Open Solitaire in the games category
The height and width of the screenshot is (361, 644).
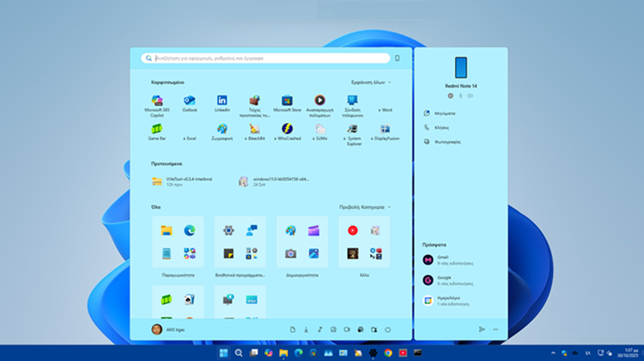[x=190, y=300]
